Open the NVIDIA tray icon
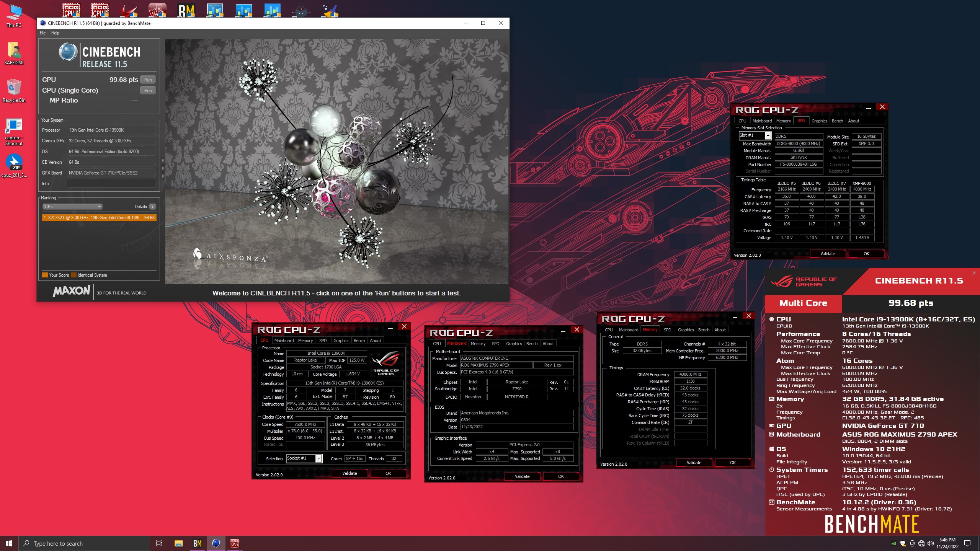Image resolution: width=980 pixels, height=551 pixels. coord(893,543)
